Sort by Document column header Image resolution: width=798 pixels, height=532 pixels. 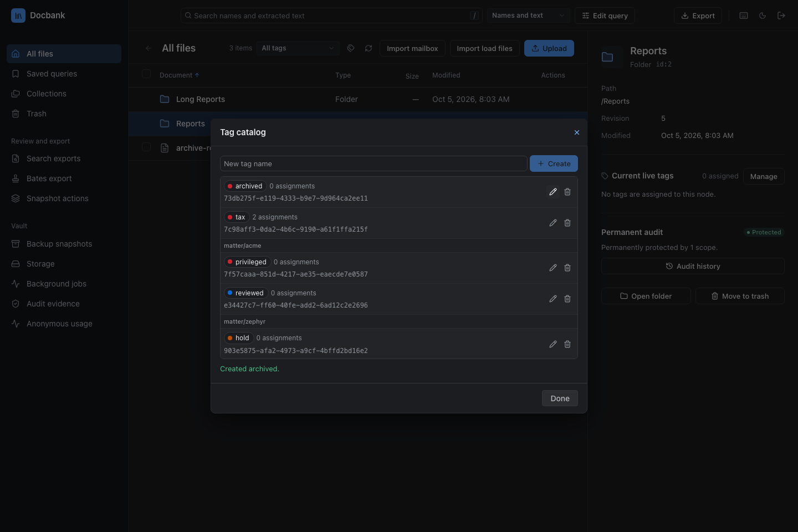pos(179,75)
